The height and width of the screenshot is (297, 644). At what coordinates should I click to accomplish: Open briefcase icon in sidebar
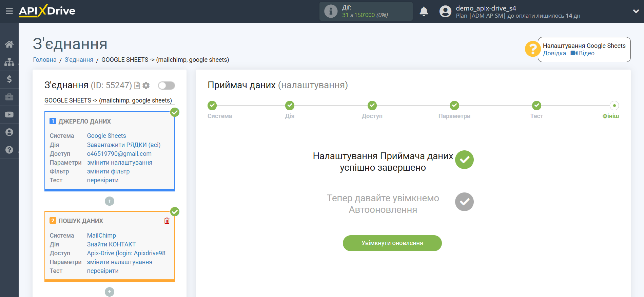9,97
